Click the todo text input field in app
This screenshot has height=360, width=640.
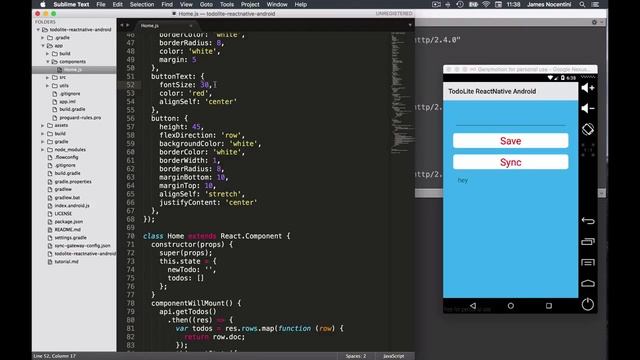click(511, 118)
